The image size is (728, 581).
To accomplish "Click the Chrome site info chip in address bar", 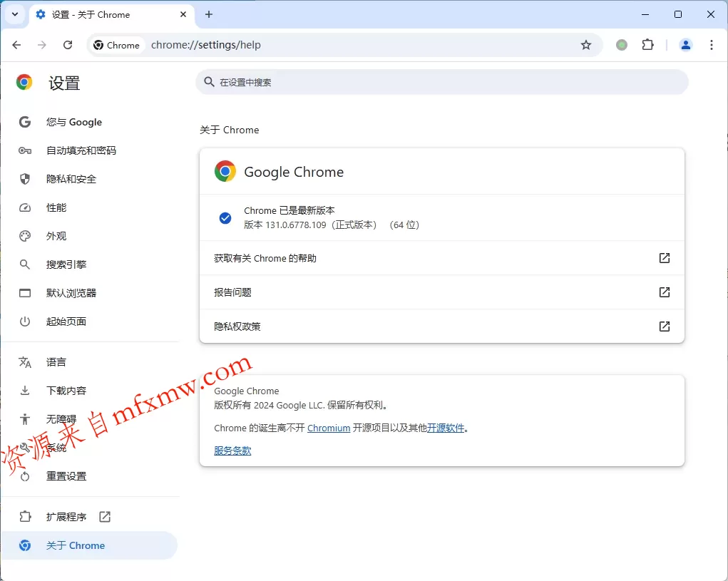I will tap(117, 45).
